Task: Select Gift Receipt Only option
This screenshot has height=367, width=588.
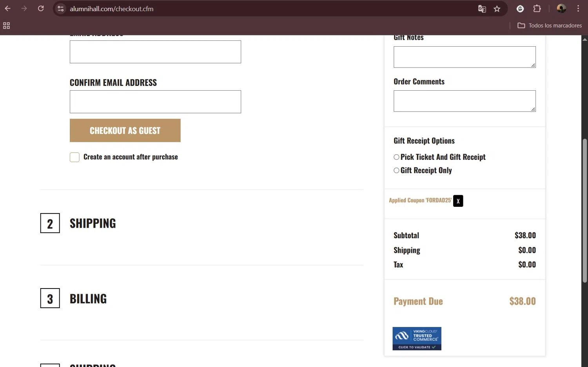Action: pyautogui.click(x=396, y=170)
